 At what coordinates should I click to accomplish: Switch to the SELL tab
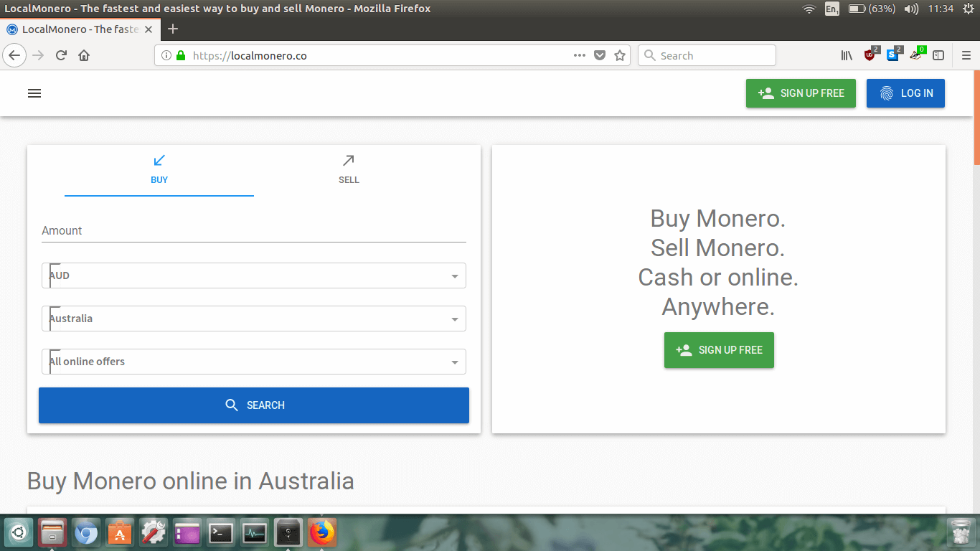click(x=349, y=171)
